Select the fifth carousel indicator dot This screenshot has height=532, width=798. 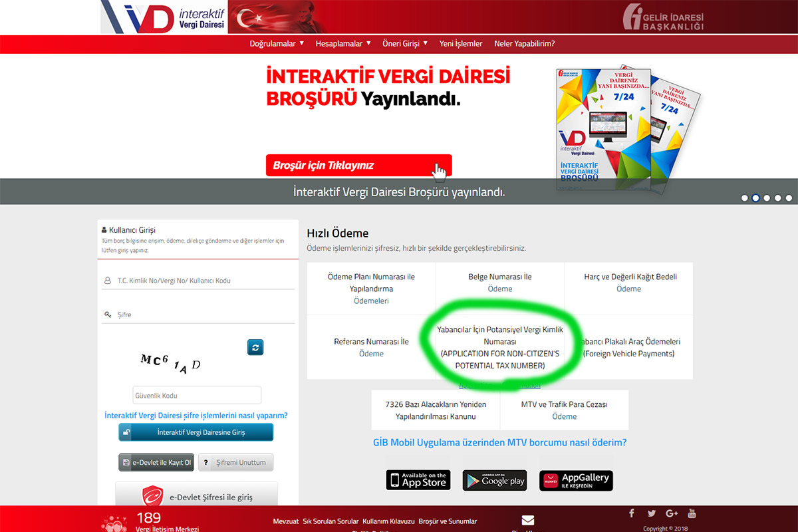(787, 197)
